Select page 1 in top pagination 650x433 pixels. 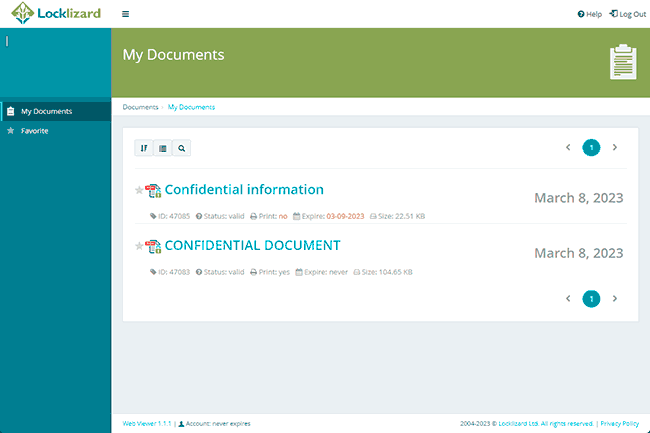click(x=591, y=148)
